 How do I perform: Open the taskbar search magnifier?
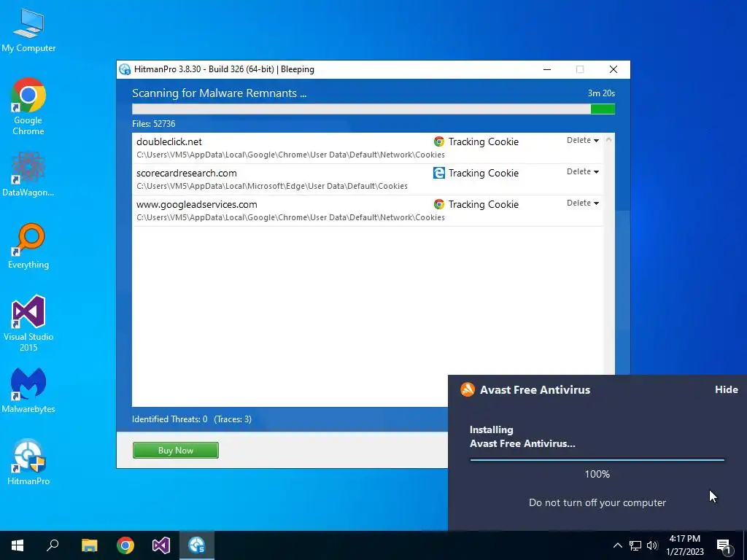point(53,545)
